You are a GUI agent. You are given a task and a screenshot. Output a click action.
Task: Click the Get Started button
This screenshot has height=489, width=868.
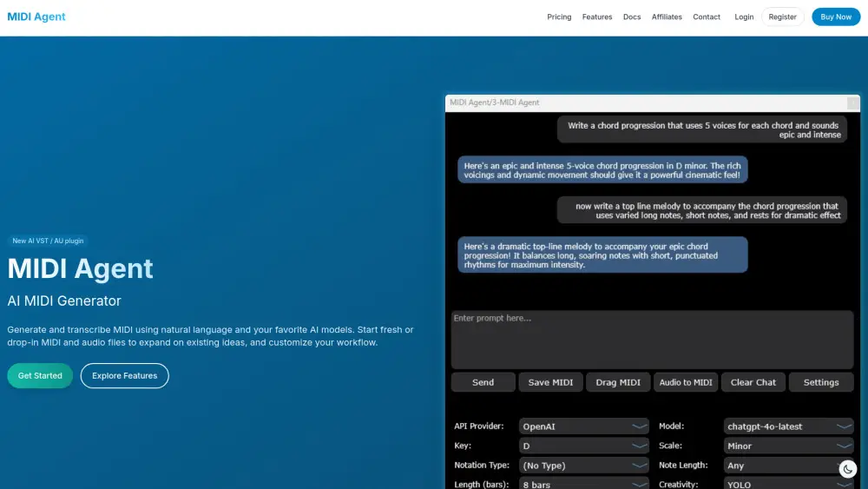pyautogui.click(x=40, y=376)
